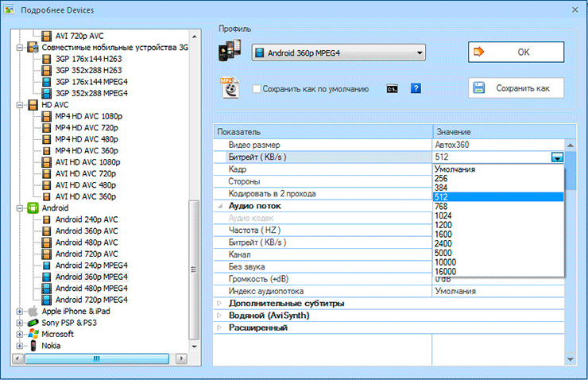
Task: Click the property grid scroll down arrow
Action: pyautogui.click(x=571, y=359)
